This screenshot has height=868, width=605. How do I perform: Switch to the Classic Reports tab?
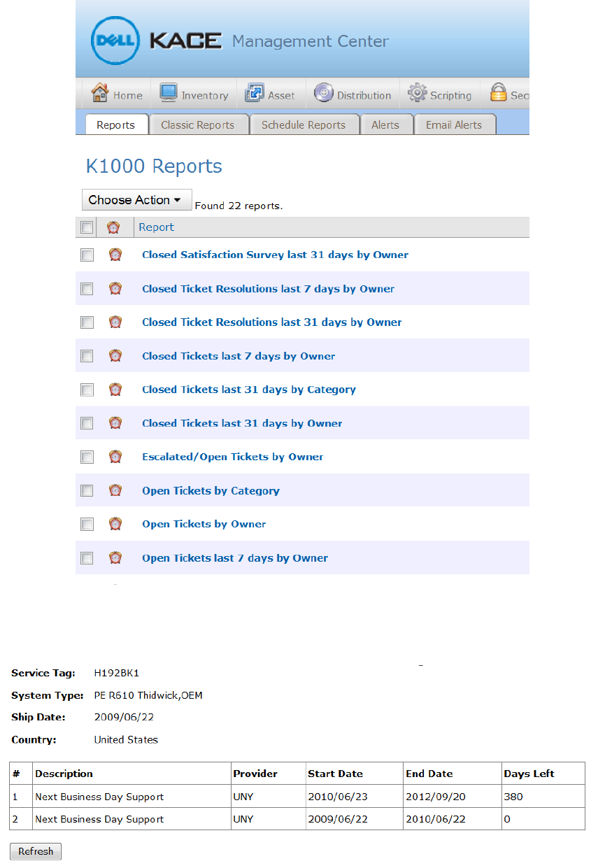(x=198, y=124)
